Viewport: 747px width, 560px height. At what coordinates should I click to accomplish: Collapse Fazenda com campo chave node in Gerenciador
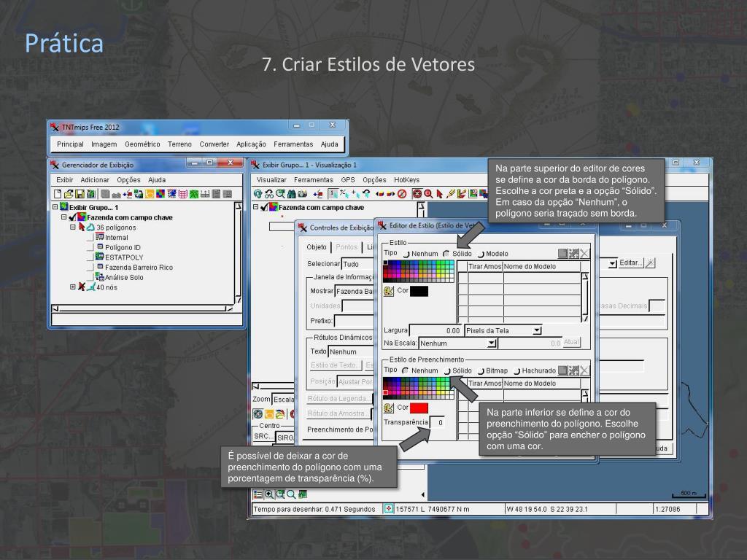tap(64, 217)
